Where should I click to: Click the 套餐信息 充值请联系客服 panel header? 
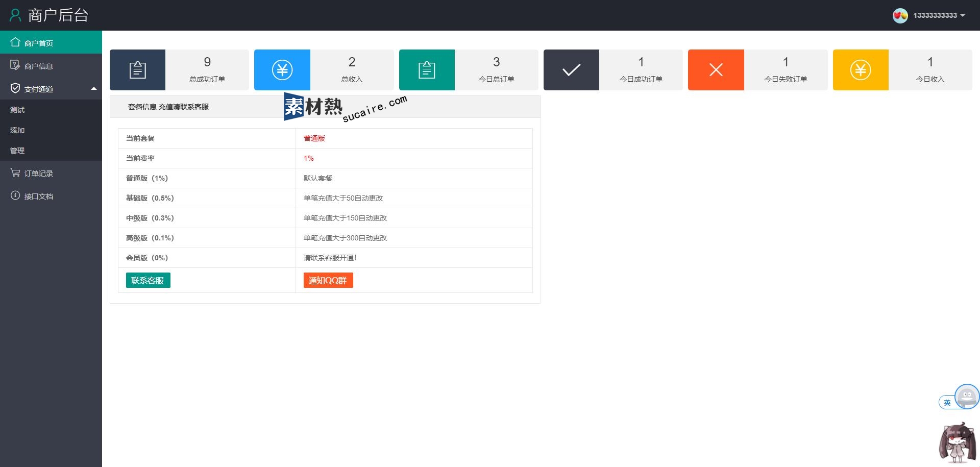click(325, 107)
